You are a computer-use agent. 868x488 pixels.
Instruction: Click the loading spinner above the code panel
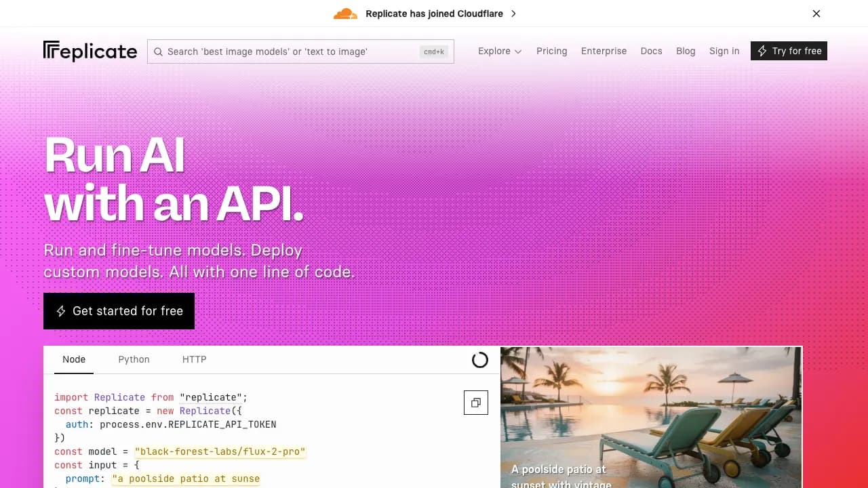pyautogui.click(x=480, y=360)
